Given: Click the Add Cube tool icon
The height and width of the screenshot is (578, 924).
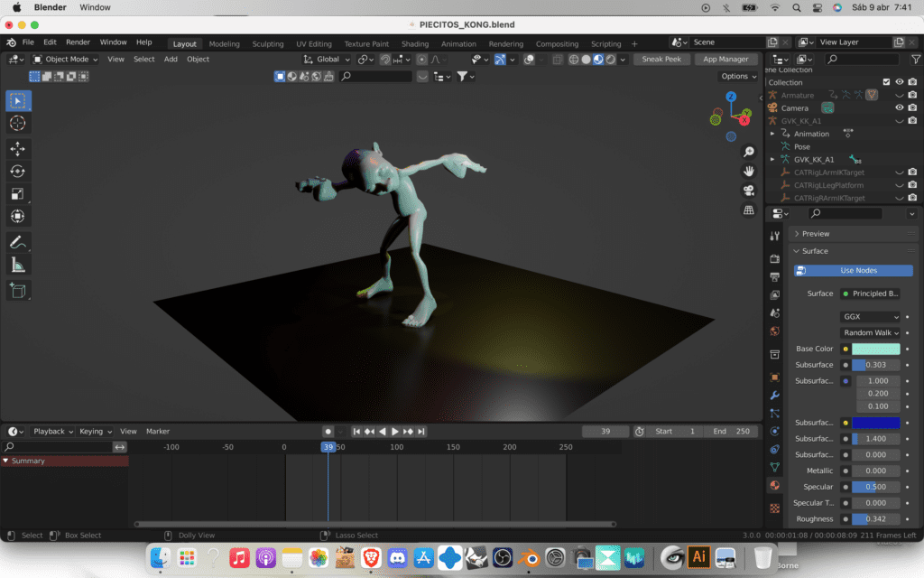Looking at the screenshot, I should (x=18, y=291).
